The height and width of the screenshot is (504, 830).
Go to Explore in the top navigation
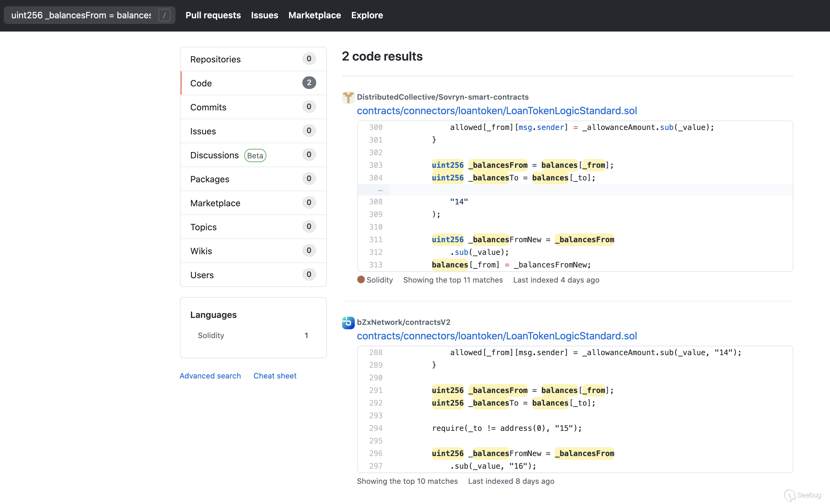(367, 15)
